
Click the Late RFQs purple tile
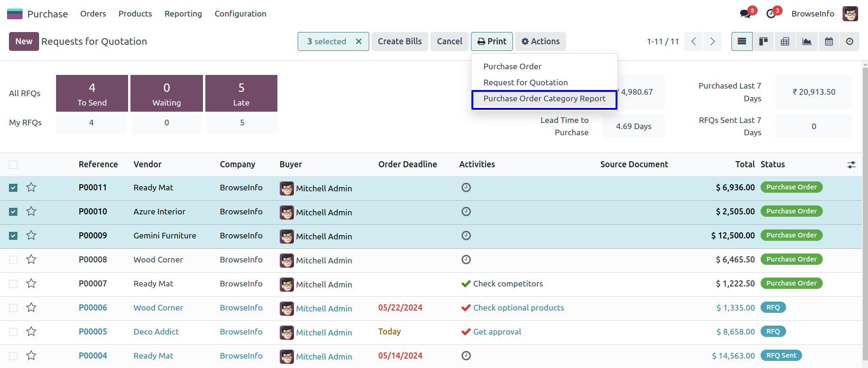tap(241, 93)
